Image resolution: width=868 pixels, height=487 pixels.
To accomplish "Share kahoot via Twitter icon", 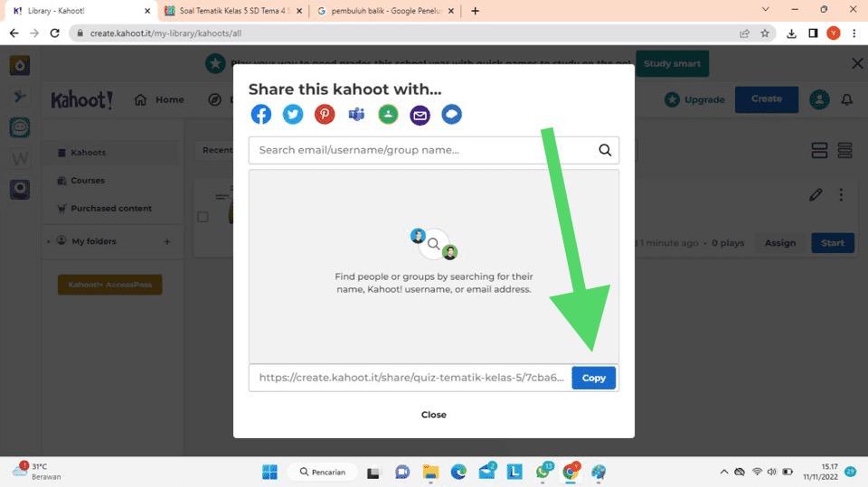I will click(x=293, y=115).
